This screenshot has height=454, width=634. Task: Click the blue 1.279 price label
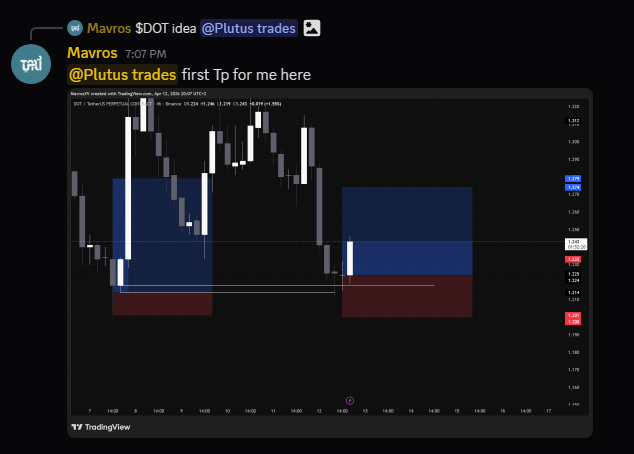pos(573,180)
